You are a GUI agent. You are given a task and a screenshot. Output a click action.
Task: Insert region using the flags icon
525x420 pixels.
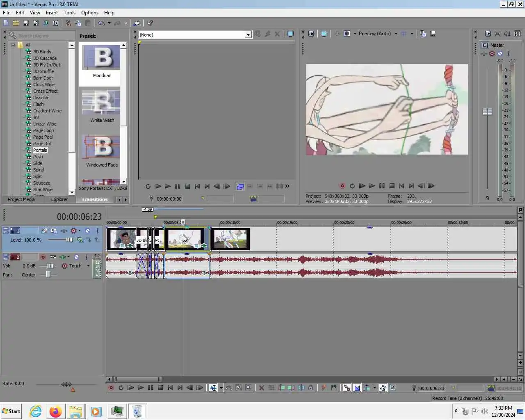333,388
